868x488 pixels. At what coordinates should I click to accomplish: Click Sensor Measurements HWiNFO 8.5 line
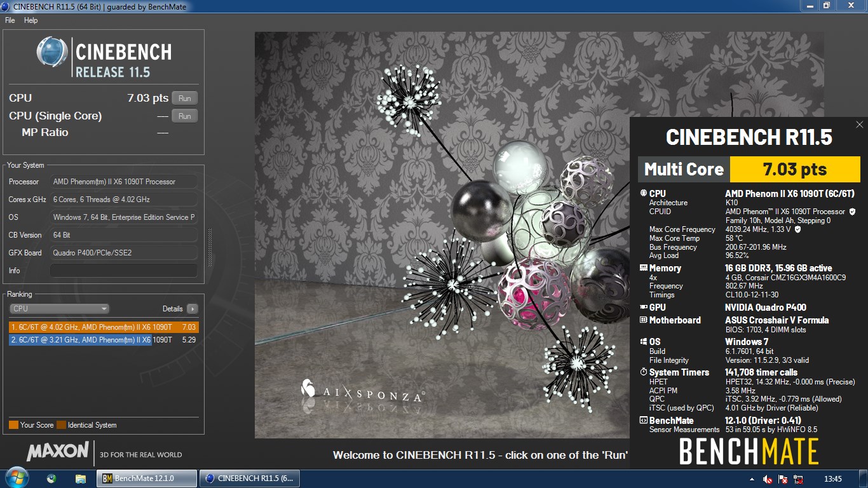click(x=771, y=430)
